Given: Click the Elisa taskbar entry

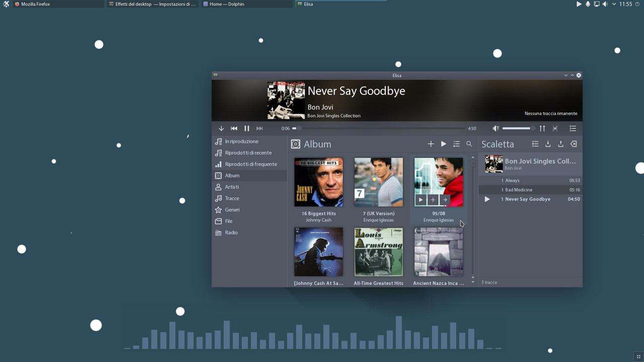Looking at the screenshot, I should [x=341, y=4].
